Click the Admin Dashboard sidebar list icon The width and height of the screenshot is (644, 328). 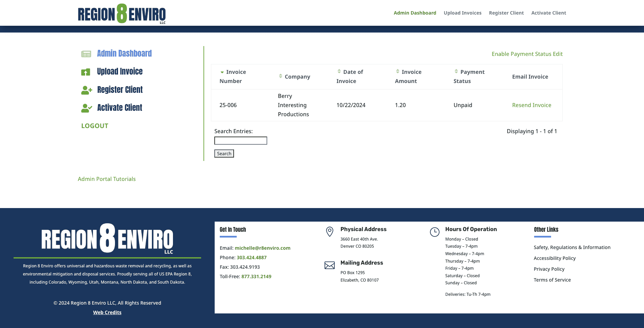[x=86, y=54]
